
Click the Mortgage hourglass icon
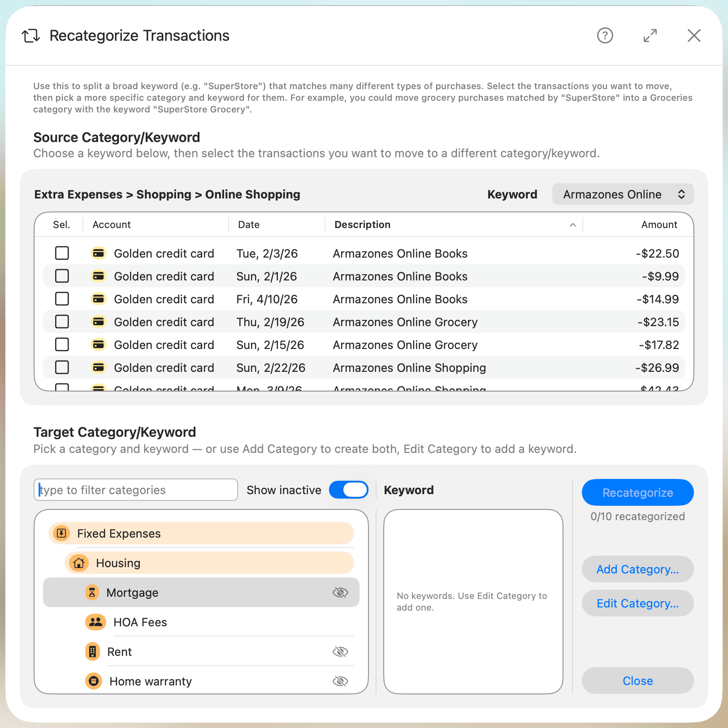click(92, 592)
